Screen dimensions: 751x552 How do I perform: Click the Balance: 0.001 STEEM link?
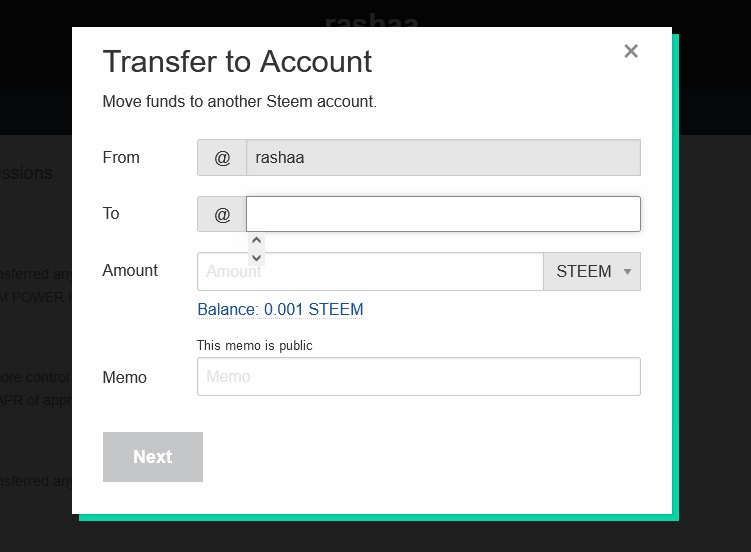280,309
